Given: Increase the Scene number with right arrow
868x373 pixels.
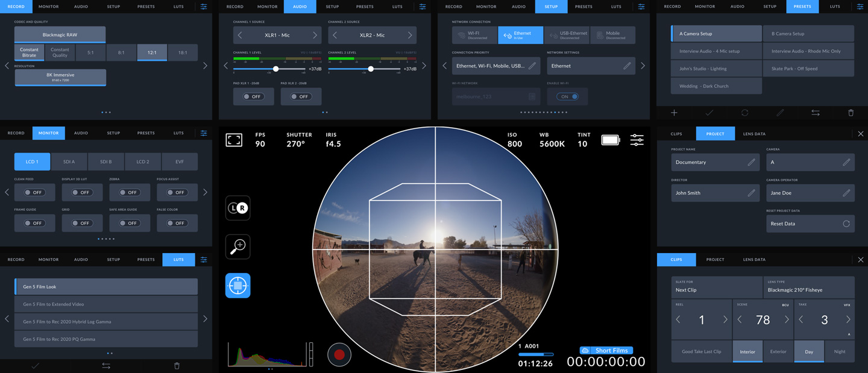Looking at the screenshot, I should [x=787, y=320].
